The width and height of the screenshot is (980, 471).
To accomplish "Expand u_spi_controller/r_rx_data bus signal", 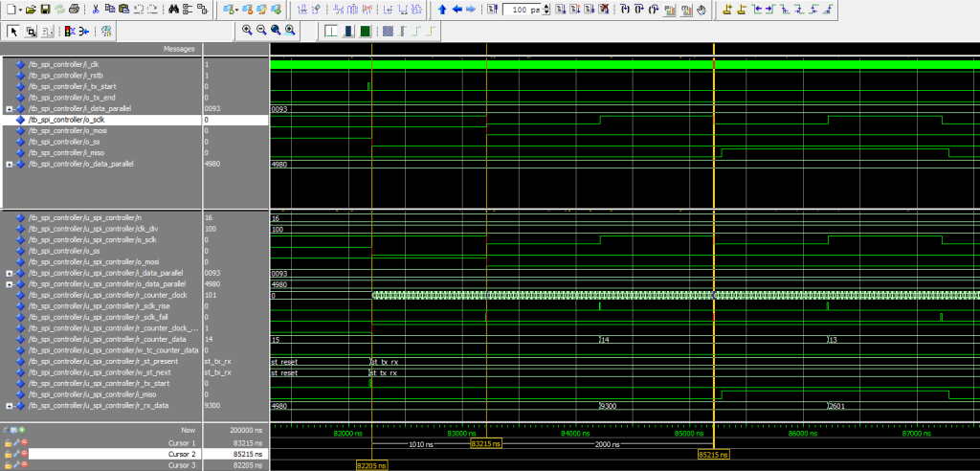I will click(10, 406).
